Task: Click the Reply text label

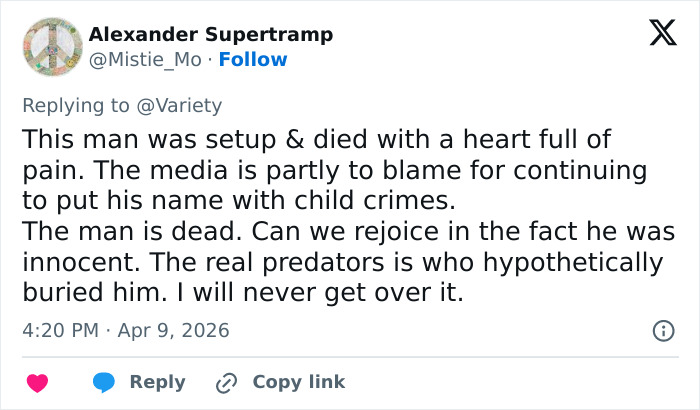Action: pyautogui.click(x=158, y=382)
